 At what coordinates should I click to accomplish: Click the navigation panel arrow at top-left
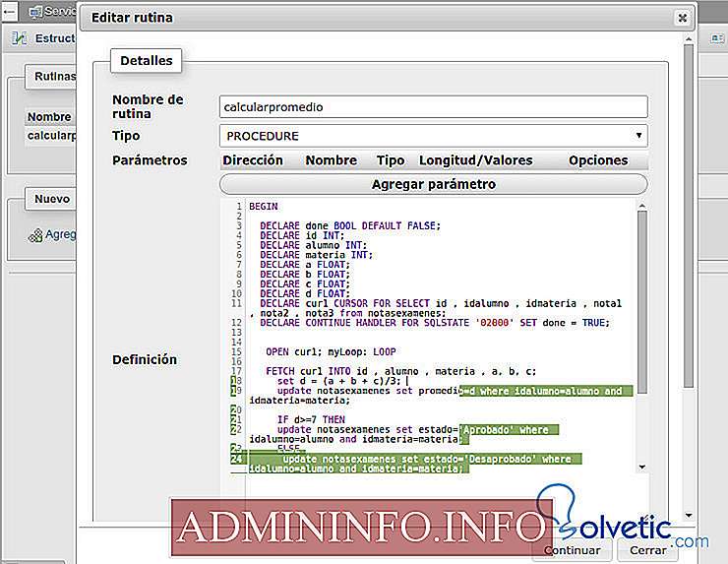click(x=8, y=12)
